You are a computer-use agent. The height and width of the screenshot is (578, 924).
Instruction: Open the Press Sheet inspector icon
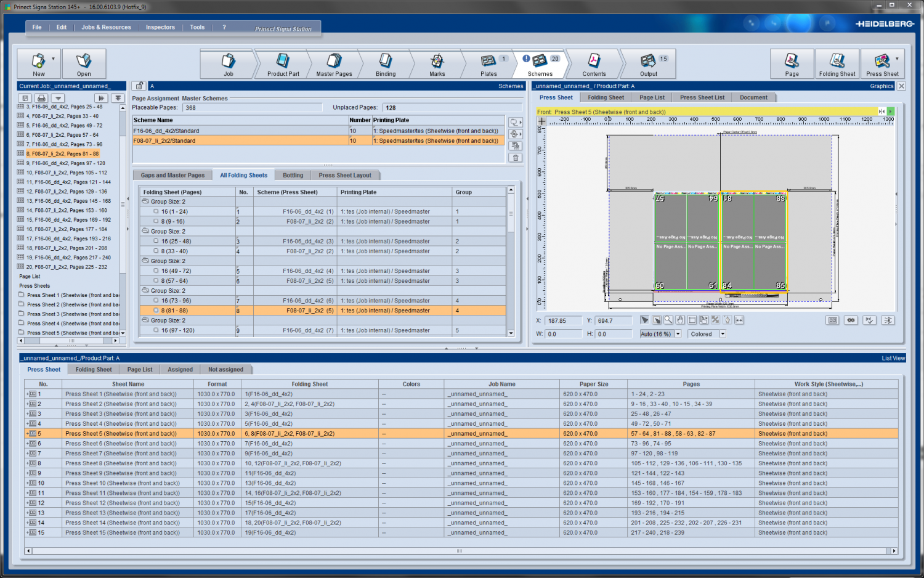tap(882, 60)
